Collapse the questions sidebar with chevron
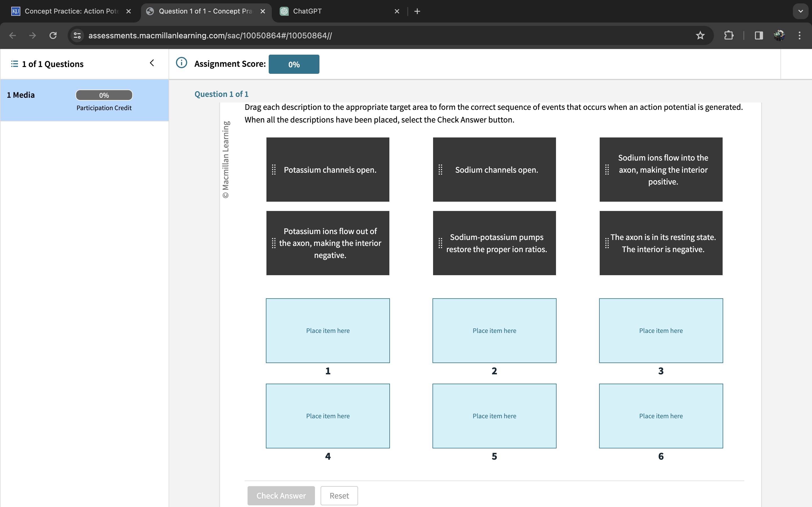The width and height of the screenshot is (812, 507). pos(152,63)
